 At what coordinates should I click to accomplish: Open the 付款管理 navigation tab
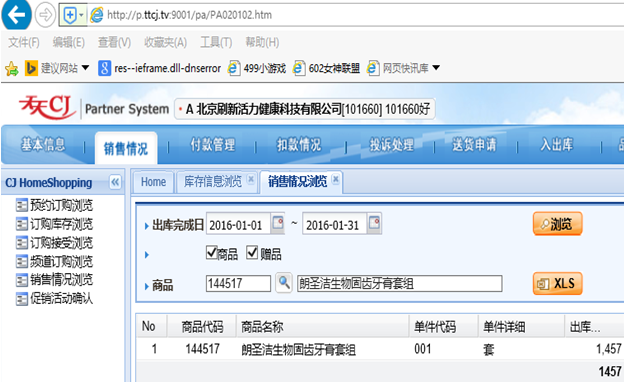(213, 145)
